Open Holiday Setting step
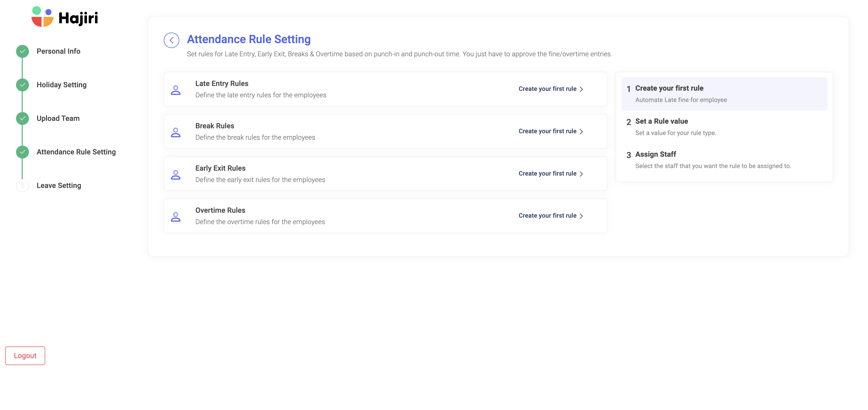Screen dimensions: 868x410 click(x=61, y=85)
